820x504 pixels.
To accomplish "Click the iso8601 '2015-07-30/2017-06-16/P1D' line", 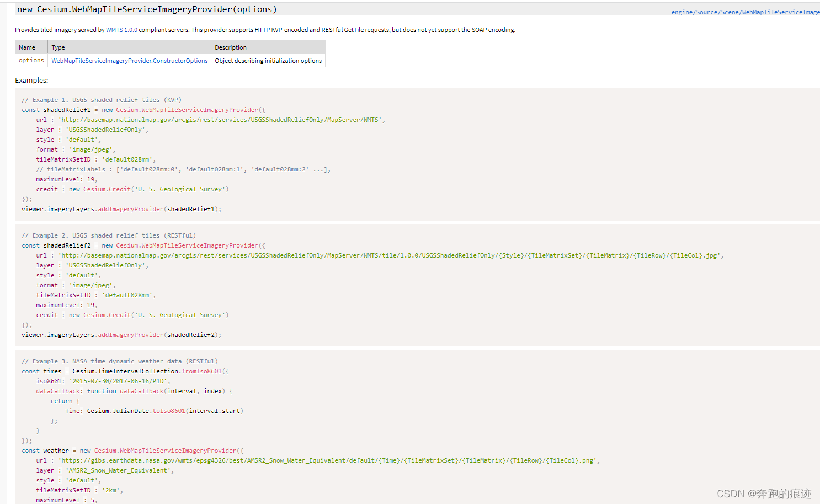I will coord(103,381).
